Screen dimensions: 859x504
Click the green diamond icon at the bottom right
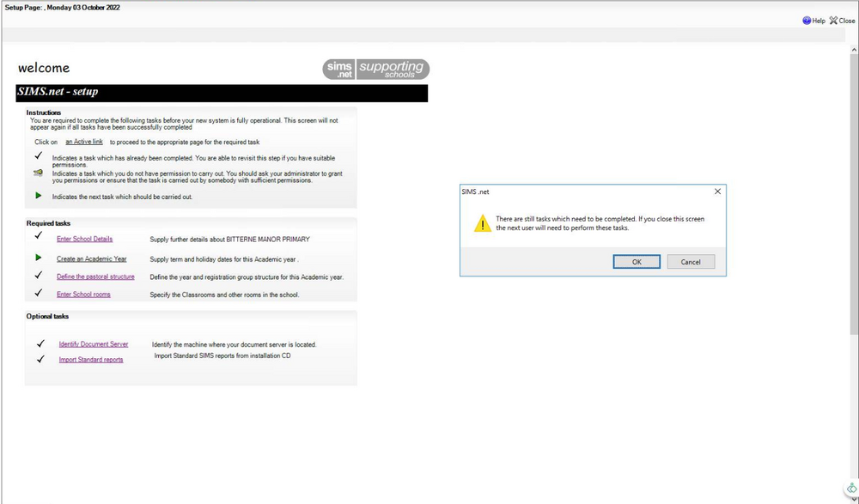pyautogui.click(x=851, y=489)
